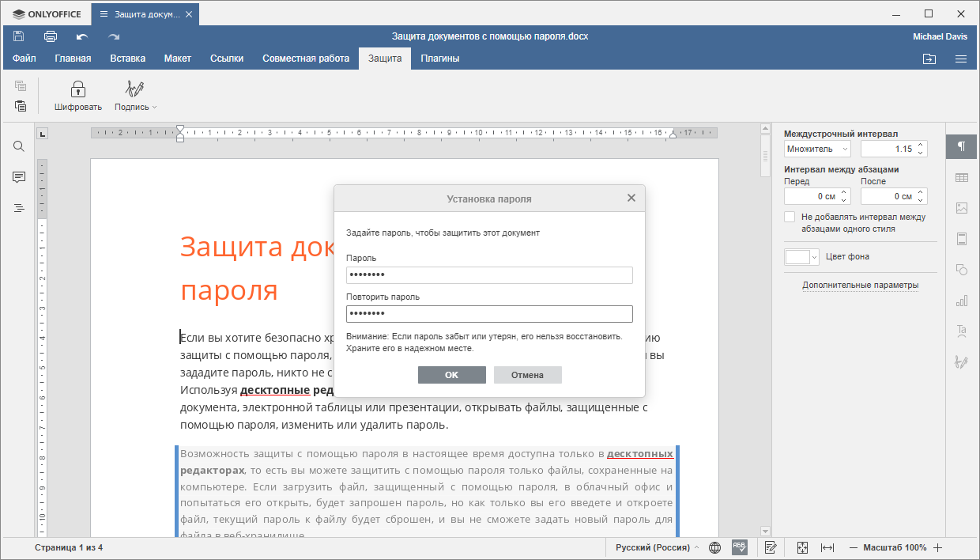Click Масштаб 100% zoom label
The height and width of the screenshot is (560, 980).
point(895,547)
